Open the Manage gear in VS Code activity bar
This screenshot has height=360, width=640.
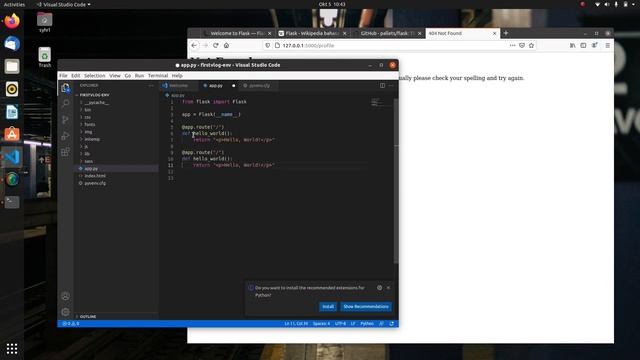pos(65,312)
